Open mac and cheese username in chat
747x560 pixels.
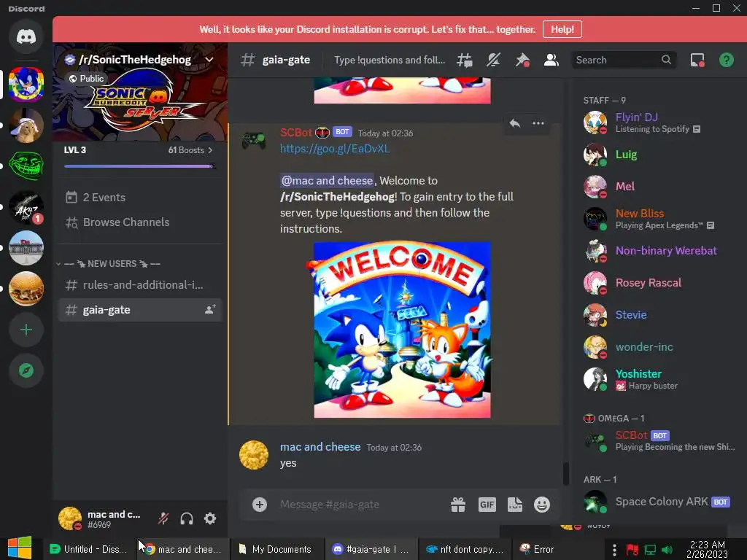(x=320, y=447)
